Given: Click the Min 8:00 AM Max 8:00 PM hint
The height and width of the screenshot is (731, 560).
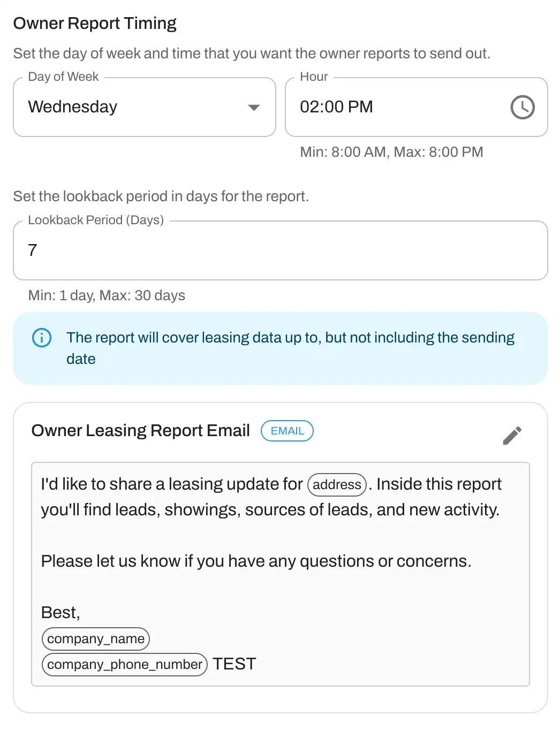Looking at the screenshot, I should point(391,152).
